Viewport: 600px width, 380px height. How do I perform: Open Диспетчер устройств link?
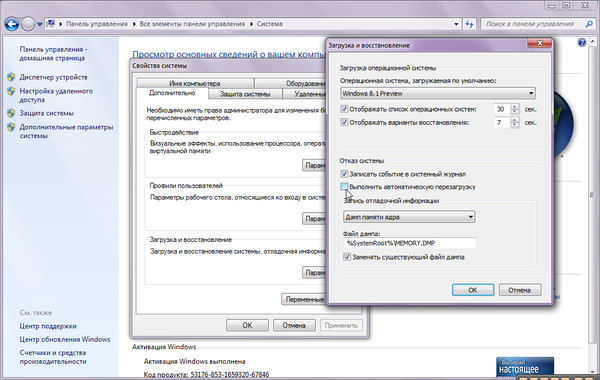[x=54, y=77]
